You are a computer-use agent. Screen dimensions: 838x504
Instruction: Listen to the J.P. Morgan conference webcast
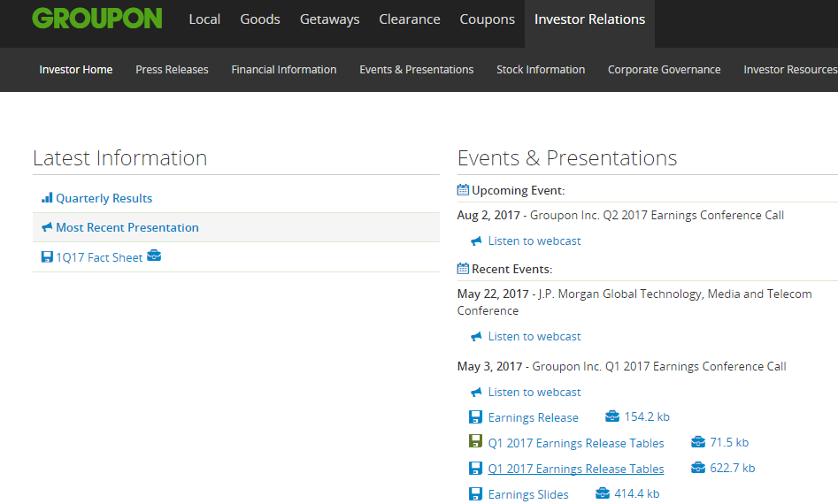coord(534,336)
